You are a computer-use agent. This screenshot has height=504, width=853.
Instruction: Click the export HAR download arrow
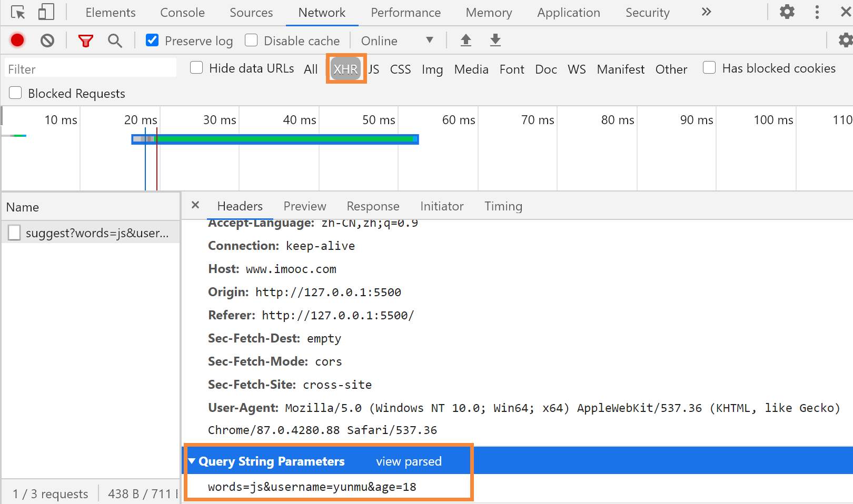click(495, 41)
